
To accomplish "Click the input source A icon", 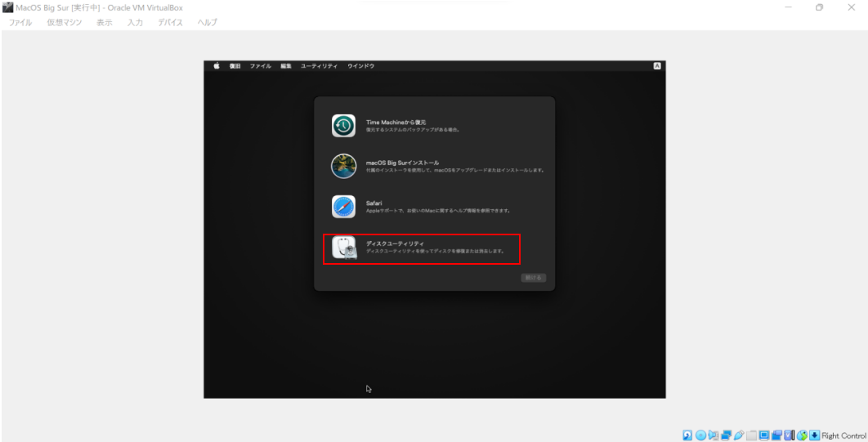I will coord(657,66).
